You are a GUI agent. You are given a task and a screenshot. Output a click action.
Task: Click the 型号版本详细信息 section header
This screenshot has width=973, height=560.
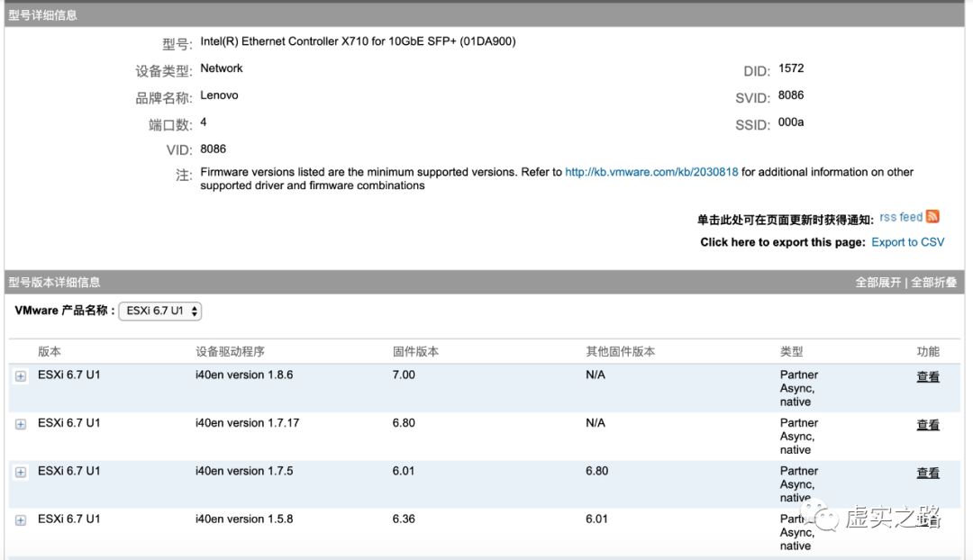pos(54,281)
